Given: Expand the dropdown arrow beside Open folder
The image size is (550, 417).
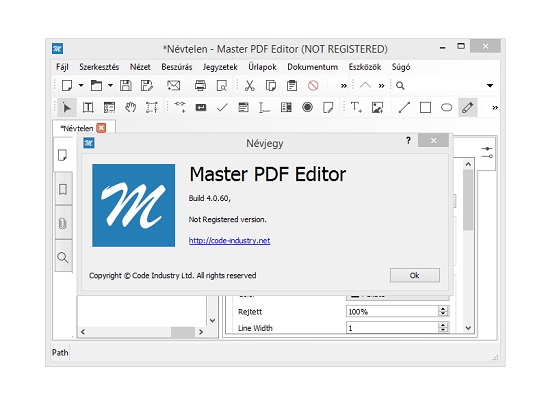Looking at the screenshot, I should (110, 85).
